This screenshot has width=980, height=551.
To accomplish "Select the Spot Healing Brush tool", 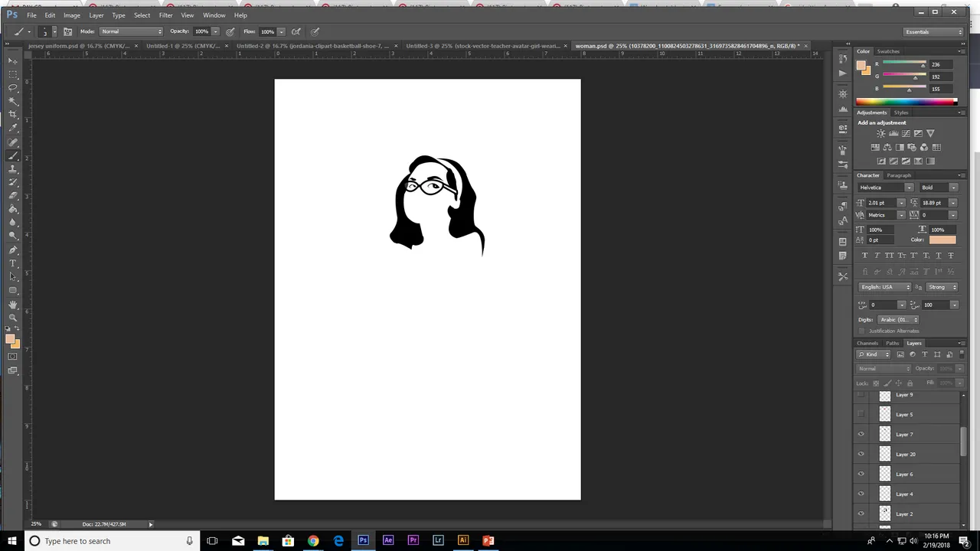I will 13,142.
